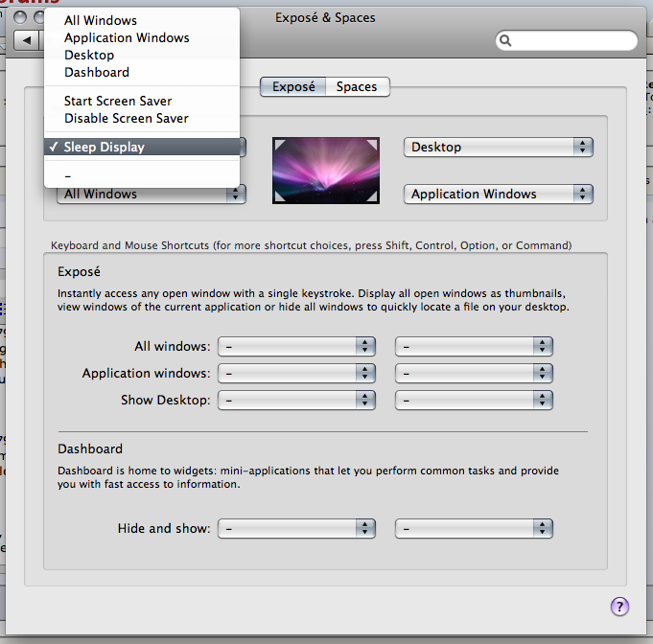Open second All windows mouse shortcut dropdown
The width and height of the screenshot is (653, 644).
tap(474, 346)
